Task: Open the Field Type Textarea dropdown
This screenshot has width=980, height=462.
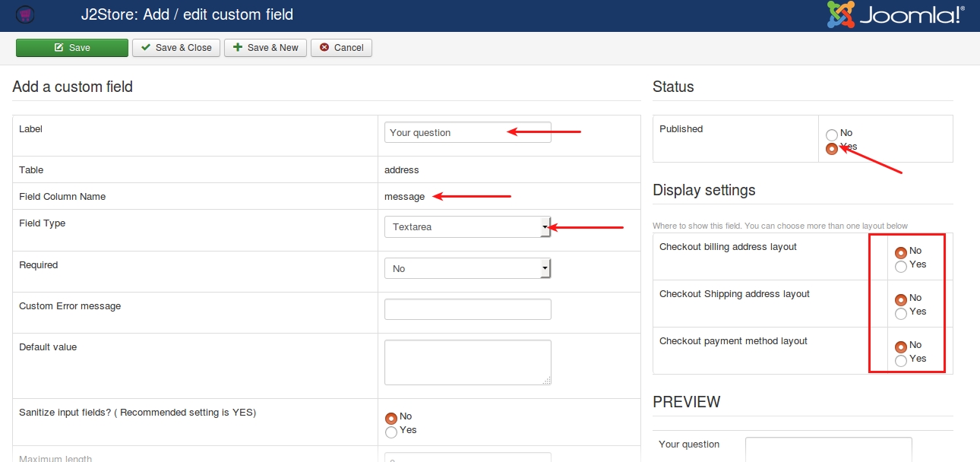Action: tap(467, 226)
